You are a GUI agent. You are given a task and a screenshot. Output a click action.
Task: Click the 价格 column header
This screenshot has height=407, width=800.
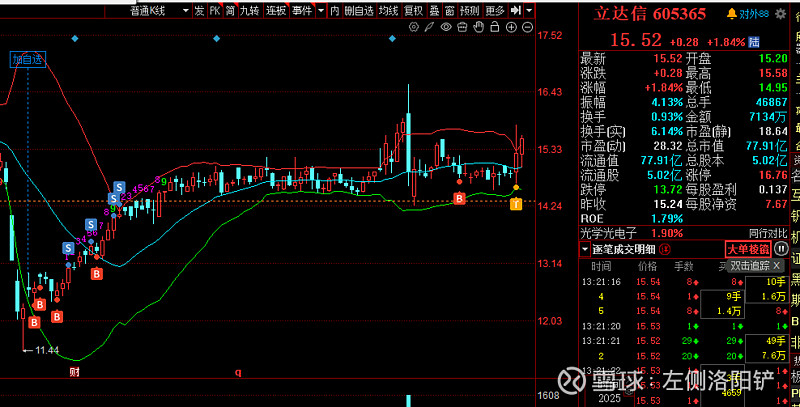[x=647, y=266]
